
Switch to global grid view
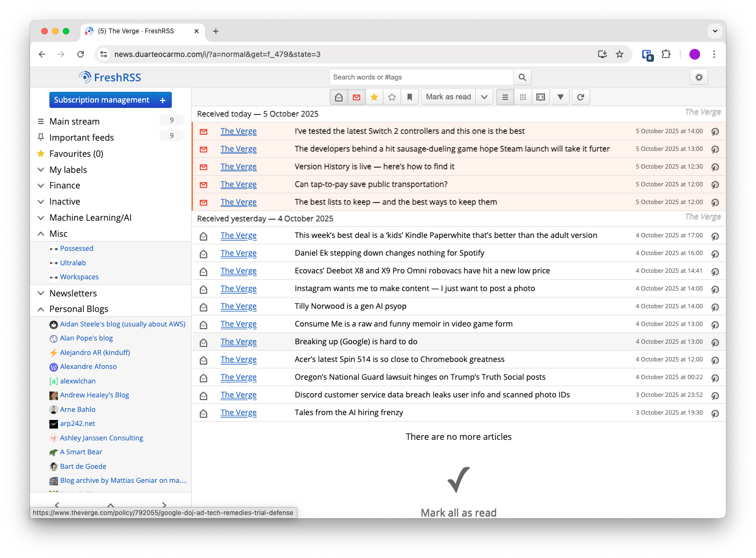click(x=522, y=97)
